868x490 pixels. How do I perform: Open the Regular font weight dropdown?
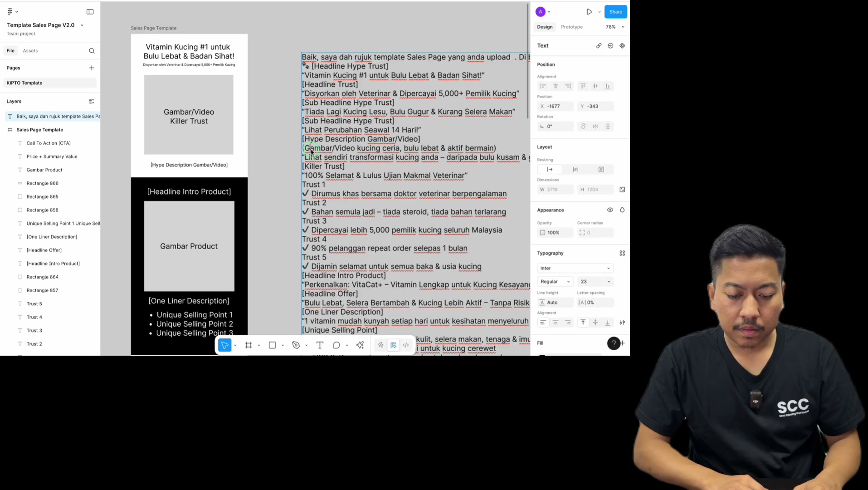555,282
